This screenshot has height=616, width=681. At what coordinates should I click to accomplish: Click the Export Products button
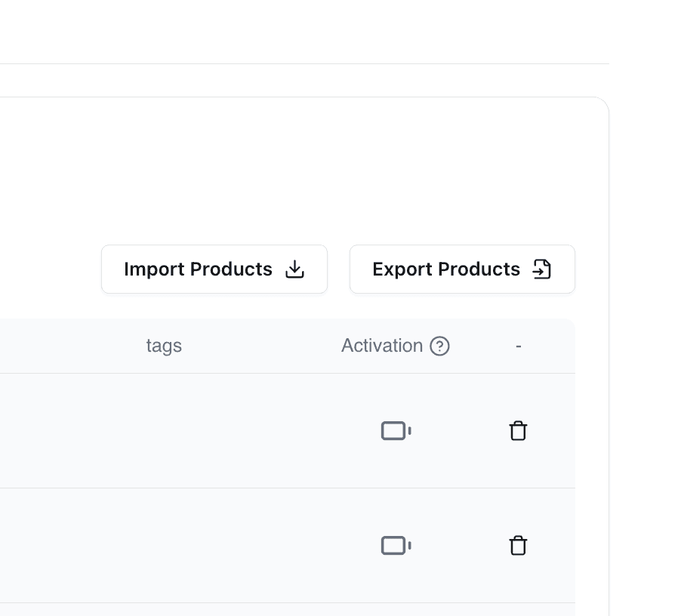[461, 269]
